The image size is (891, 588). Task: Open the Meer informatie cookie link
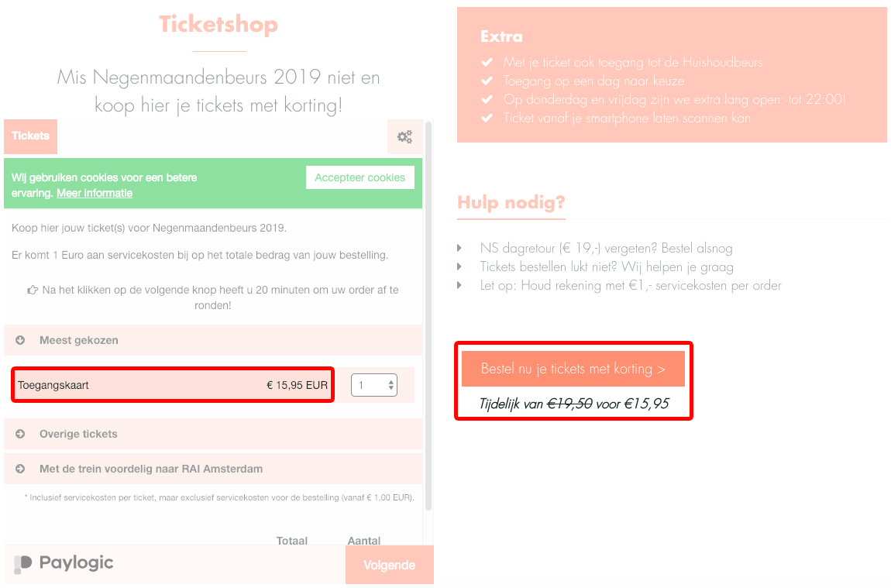(x=95, y=193)
